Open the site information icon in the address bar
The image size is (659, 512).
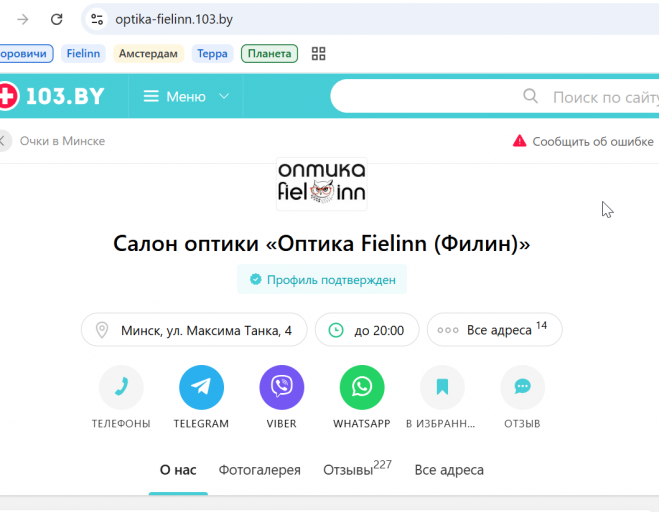tap(97, 19)
